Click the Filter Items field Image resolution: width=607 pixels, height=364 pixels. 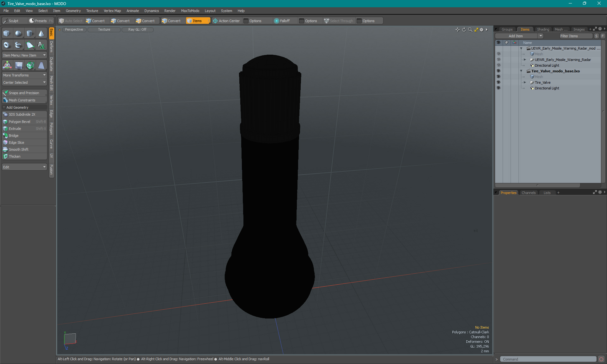(576, 36)
